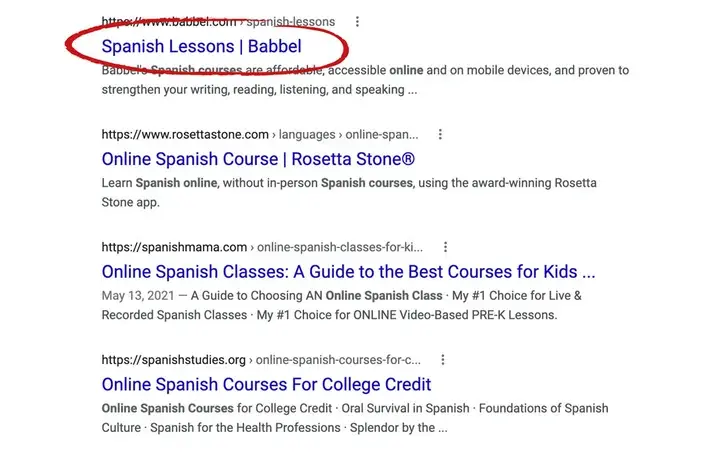Click online-spanish-classes-for-ki... path in URL
The image size is (714, 460).
click(x=340, y=247)
